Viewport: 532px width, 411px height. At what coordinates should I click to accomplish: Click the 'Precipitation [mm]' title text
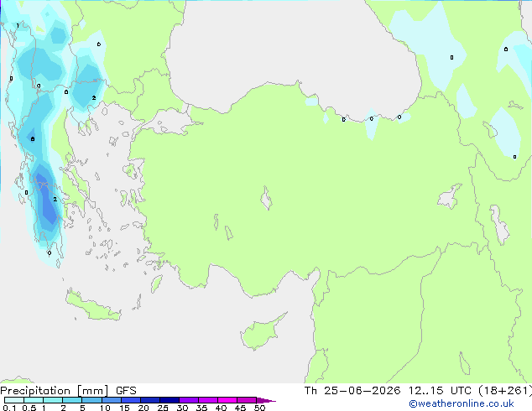(55, 391)
